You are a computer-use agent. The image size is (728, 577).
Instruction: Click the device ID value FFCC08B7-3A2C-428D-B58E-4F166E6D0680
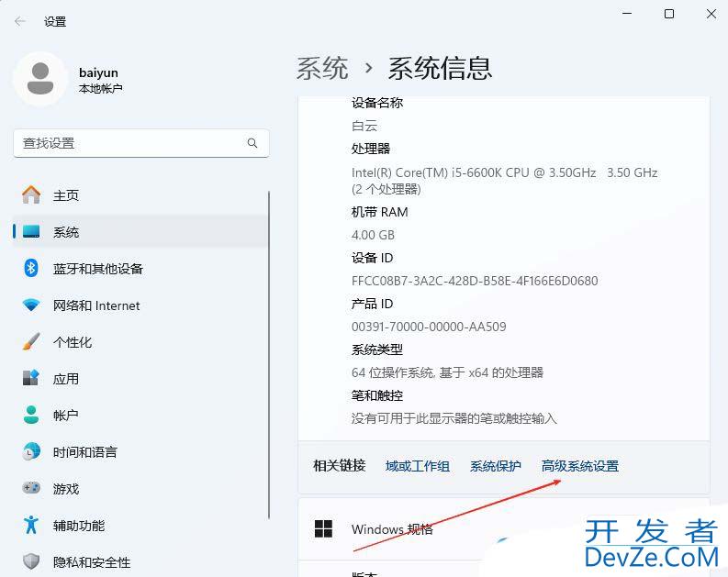click(x=475, y=281)
